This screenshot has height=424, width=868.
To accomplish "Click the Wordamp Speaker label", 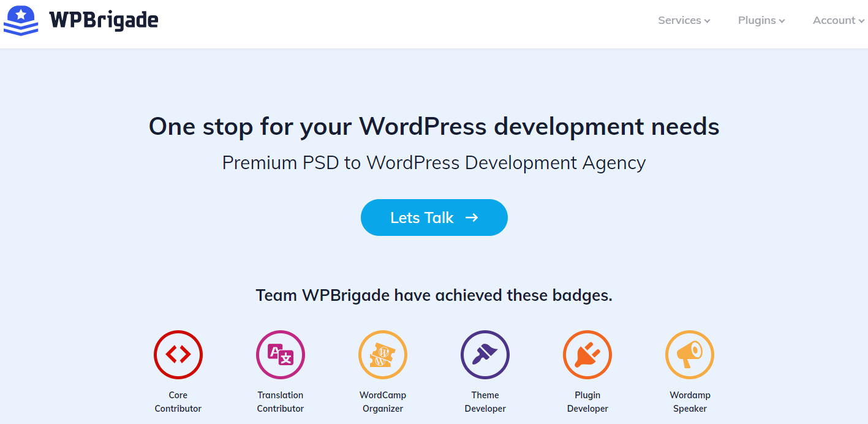I will click(x=690, y=402).
